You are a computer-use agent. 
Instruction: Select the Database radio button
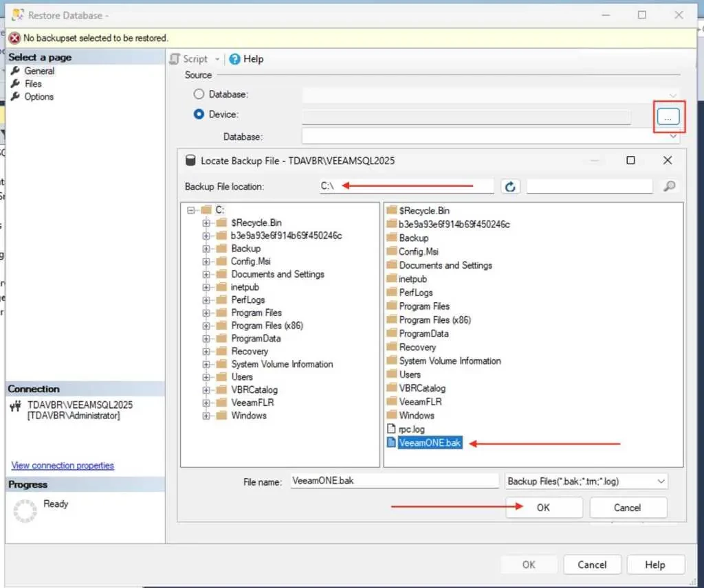pos(199,94)
